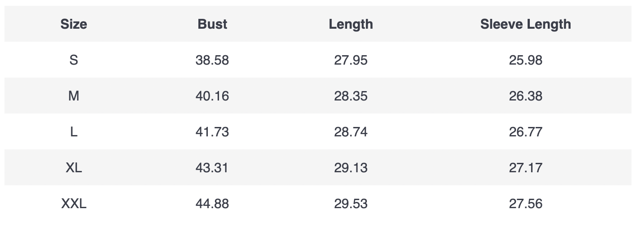Click sleeve length value 27.17
Image resolution: width=644 pixels, height=227 pixels.
(525, 168)
